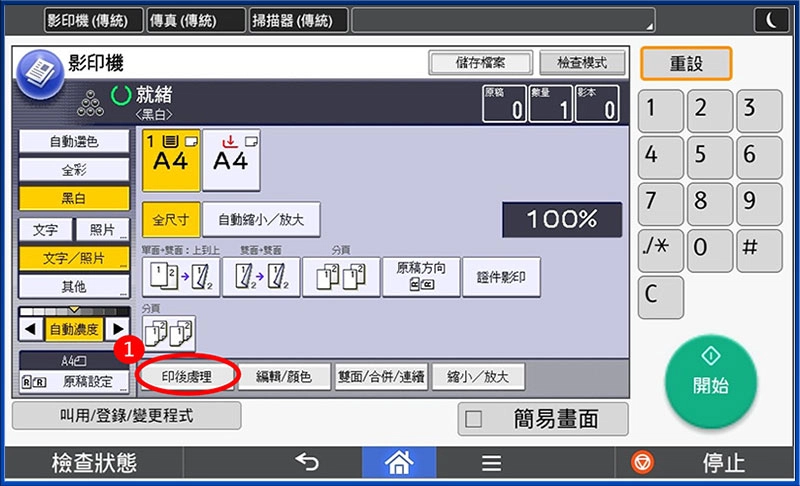This screenshot has width=800, height=486.
Task: Select 2-sided to 2-sided copy icon
Action: pyautogui.click(x=261, y=277)
